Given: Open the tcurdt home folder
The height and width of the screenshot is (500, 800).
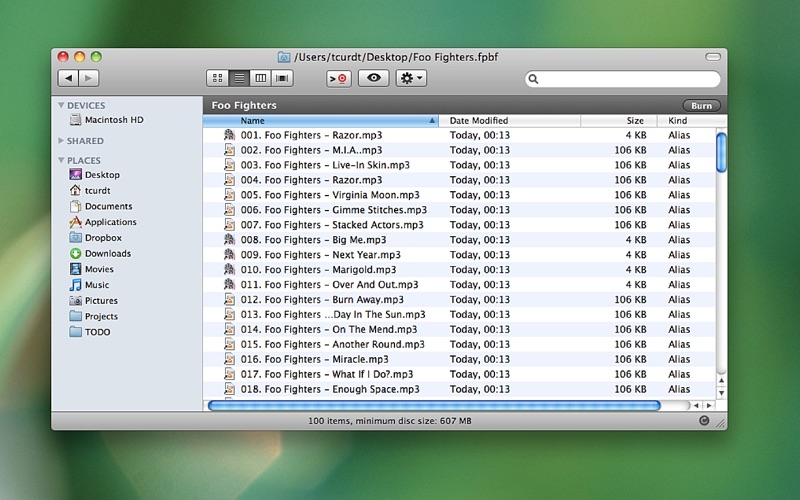Looking at the screenshot, I should [90, 190].
